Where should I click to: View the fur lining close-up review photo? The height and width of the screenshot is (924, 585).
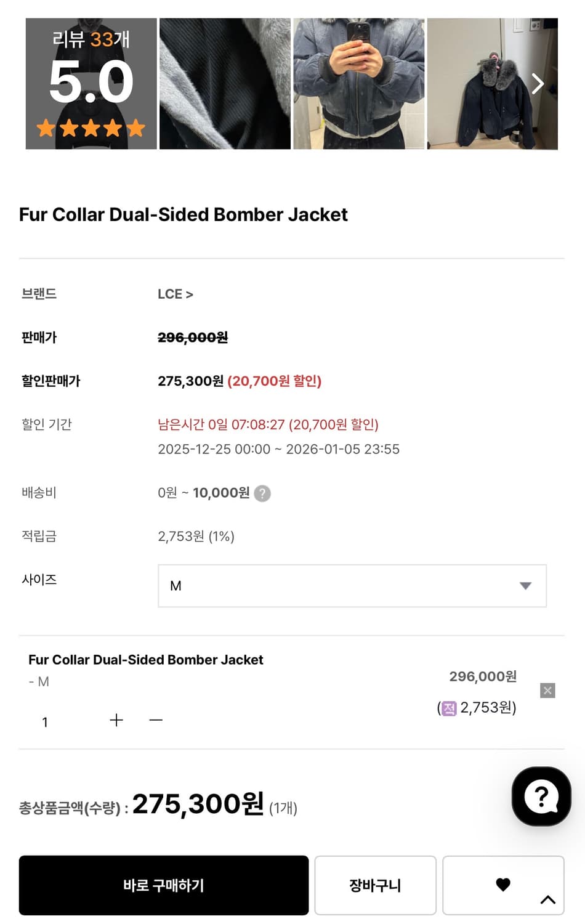(225, 84)
